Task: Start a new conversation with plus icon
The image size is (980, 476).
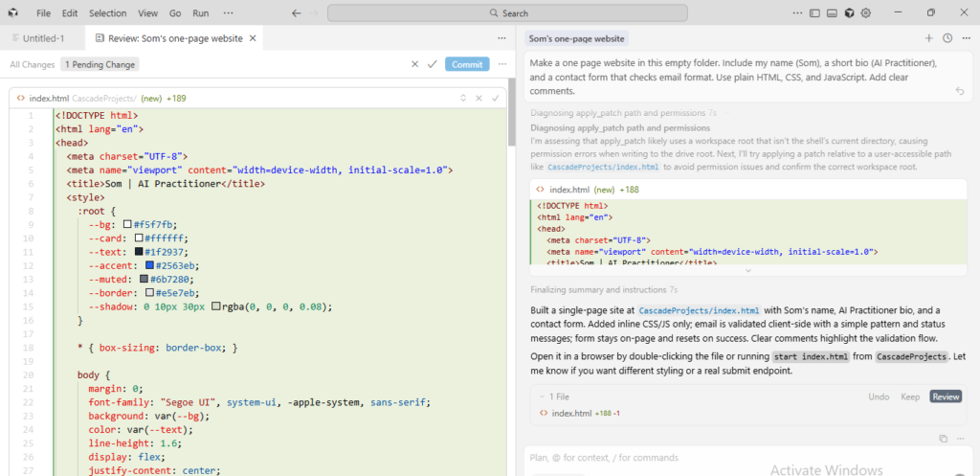Action: (x=928, y=38)
